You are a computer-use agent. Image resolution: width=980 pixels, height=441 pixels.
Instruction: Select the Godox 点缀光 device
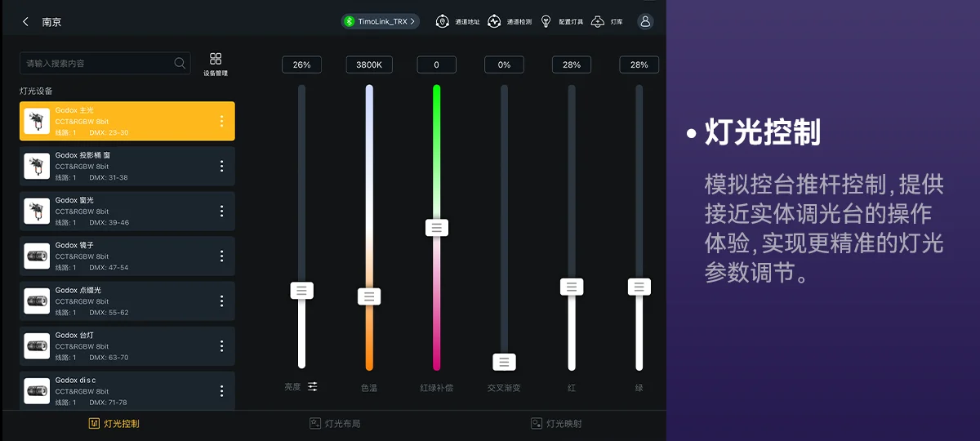coord(122,301)
